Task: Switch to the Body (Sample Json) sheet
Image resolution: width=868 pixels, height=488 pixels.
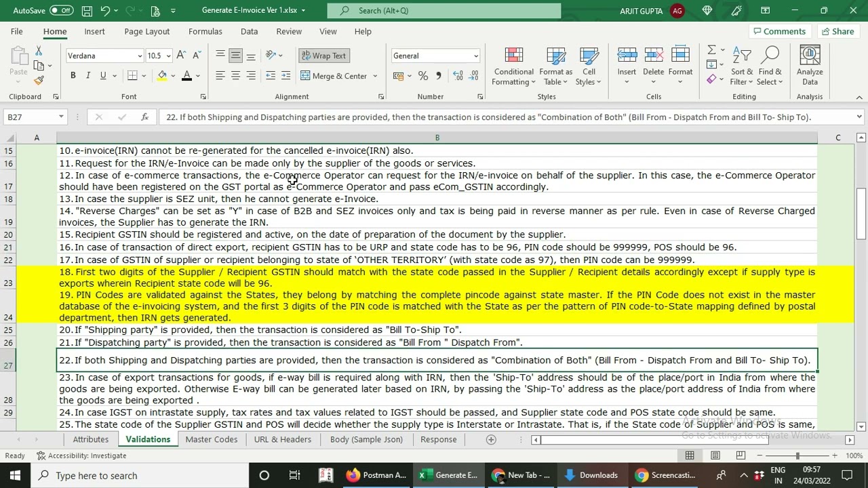Action: tap(366, 439)
